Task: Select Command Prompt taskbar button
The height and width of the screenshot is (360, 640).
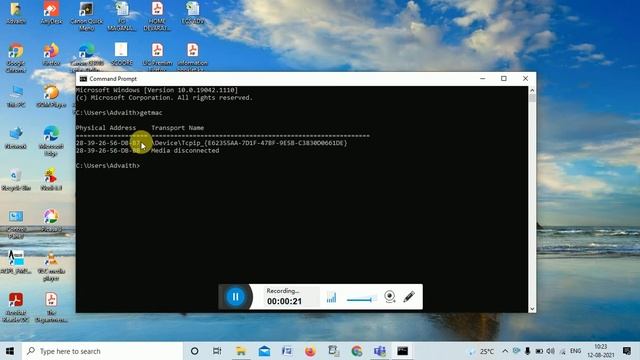Action: click(403, 351)
